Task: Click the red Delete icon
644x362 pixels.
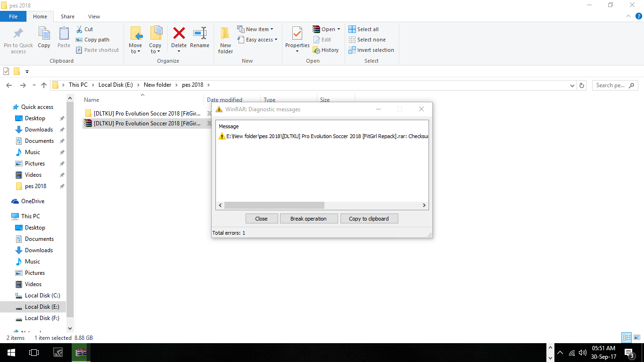Action: pos(179,33)
